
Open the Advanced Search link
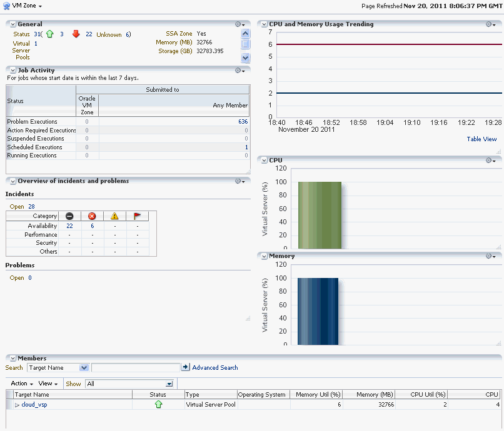click(x=215, y=368)
